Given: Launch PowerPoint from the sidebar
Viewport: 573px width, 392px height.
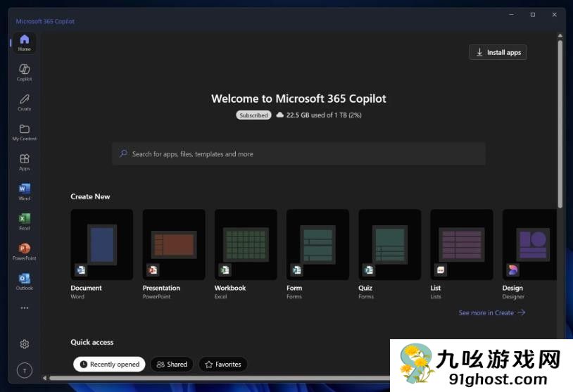Looking at the screenshot, I should pyautogui.click(x=25, y=252).
